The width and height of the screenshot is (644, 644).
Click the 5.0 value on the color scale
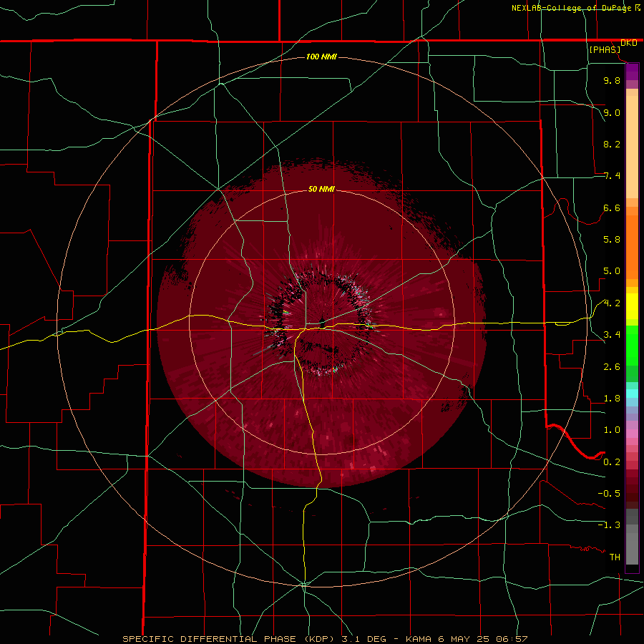pos(612,271)
